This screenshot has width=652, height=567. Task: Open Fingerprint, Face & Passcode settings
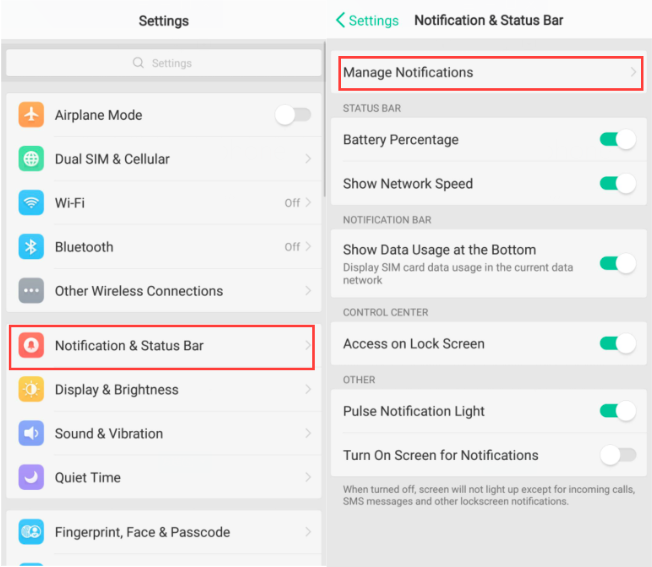[x=164, y=532]
